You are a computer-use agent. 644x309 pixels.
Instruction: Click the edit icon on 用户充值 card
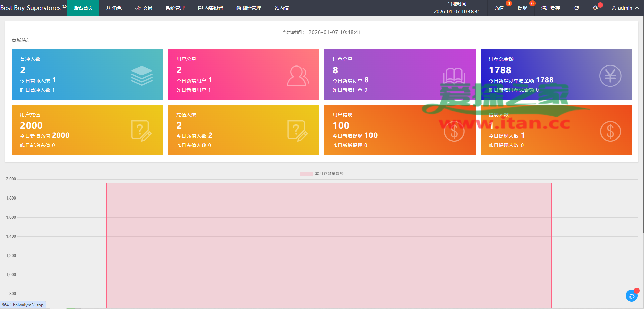click(x=141, y=131)
